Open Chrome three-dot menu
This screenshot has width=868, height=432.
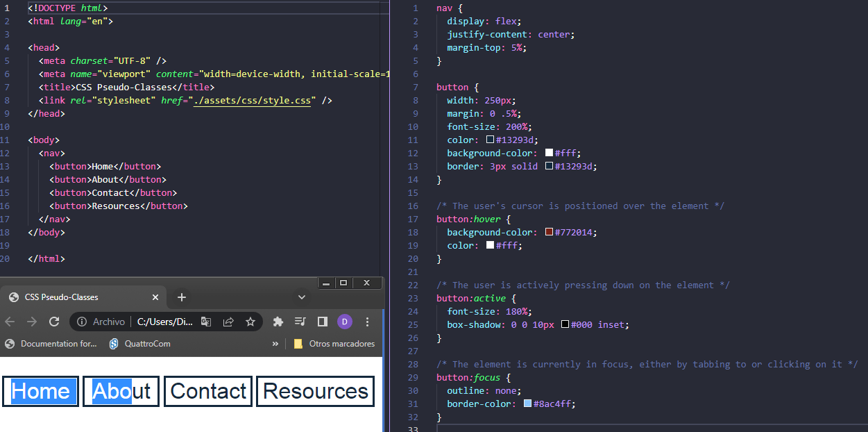coord(367,322)
